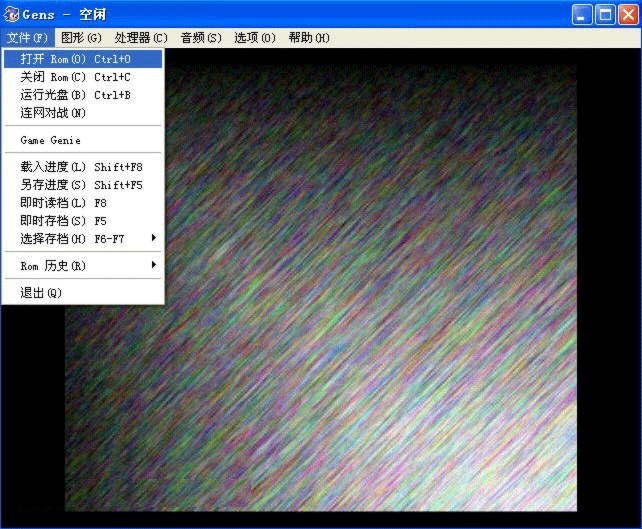The height and width of the screenshot is (529, 642).
Task: Select 运行光盘(B) menu entry
Action: (83, 95)
